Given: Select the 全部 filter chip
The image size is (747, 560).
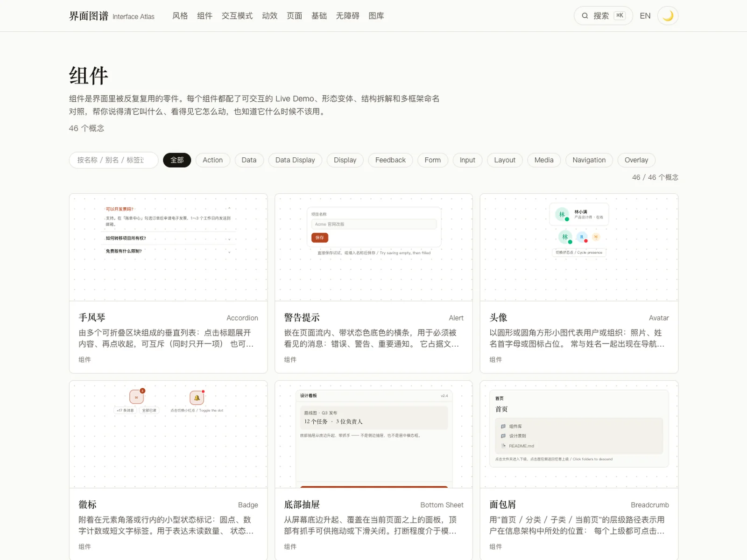Looking at the screenshot, I should pyautogui.click(x=177, y=160).
